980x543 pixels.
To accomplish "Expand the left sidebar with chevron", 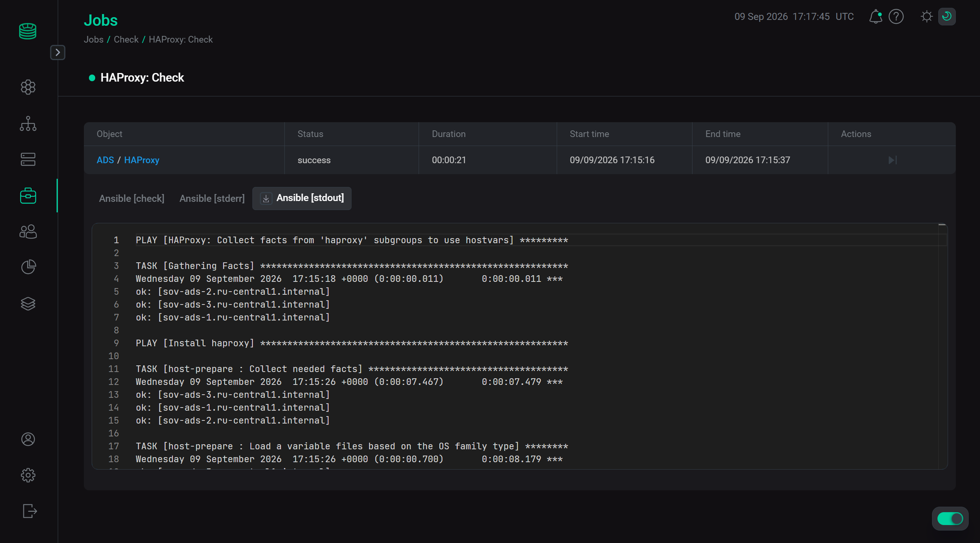I will (x=58, y=52).
